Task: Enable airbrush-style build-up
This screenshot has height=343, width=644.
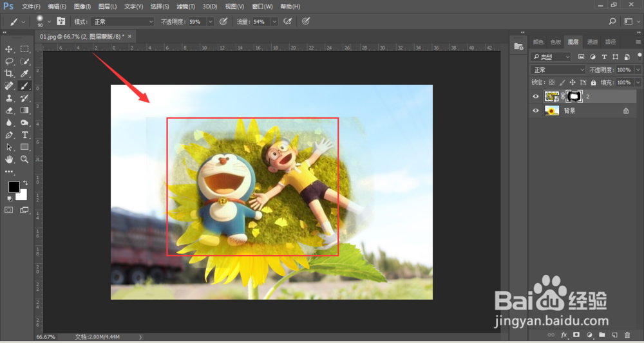Action: [287, 21]
